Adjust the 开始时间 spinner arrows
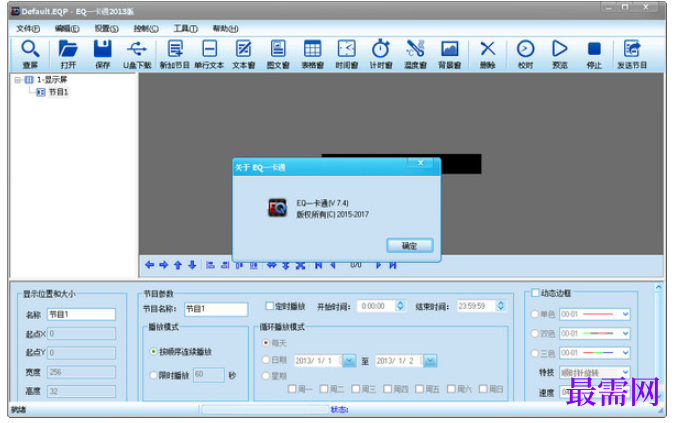The width and height of the screenshot is (678, 423). [x=400, y=306]
